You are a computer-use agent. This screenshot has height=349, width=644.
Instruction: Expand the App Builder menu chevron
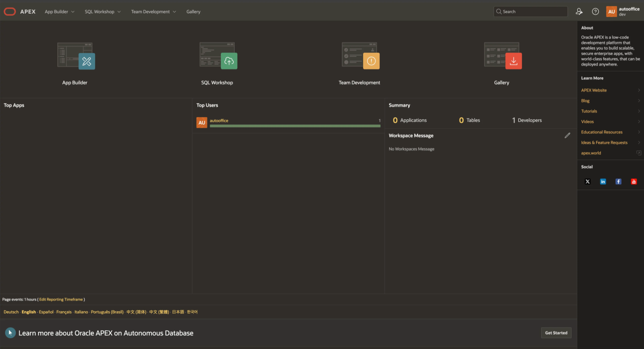point(73,12)
